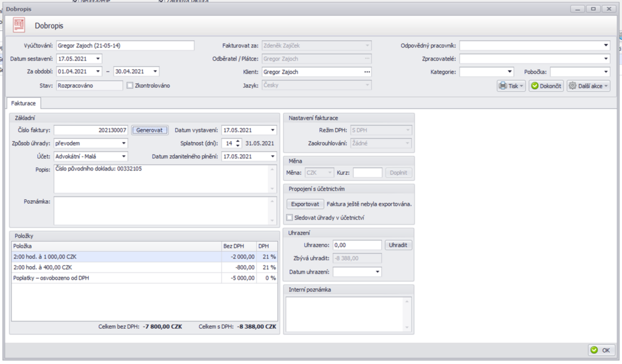
Task: Open the period end date 30.04.2021 dropdown
Action: click(155, 72)
